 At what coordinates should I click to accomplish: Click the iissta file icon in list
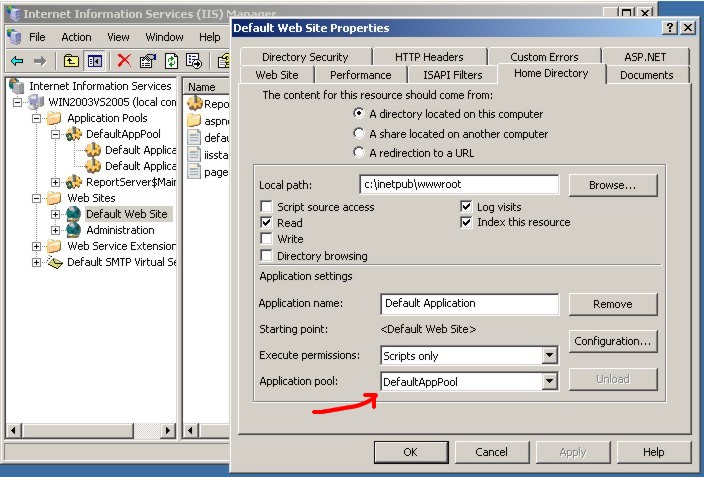click(x=194, y=155)
